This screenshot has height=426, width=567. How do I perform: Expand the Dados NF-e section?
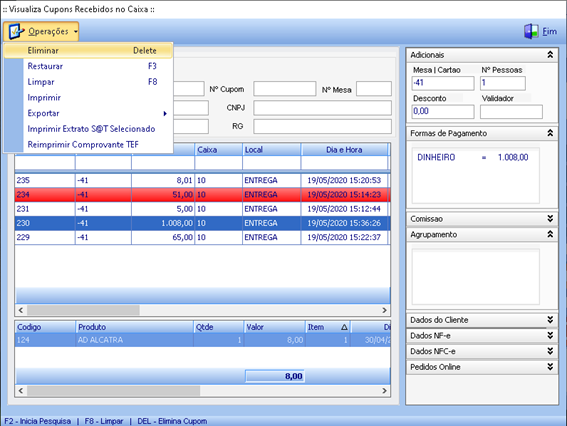[x=550, y=336]
